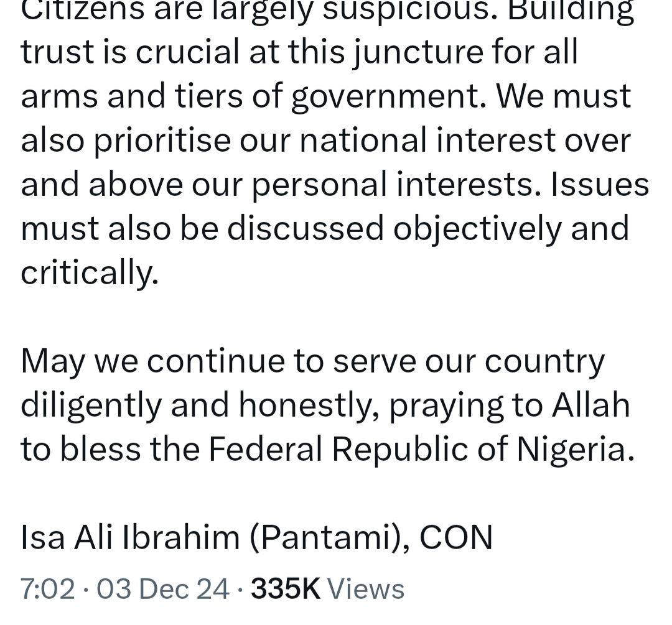Click the word Views beside 335K

click(x=366, y=589)
